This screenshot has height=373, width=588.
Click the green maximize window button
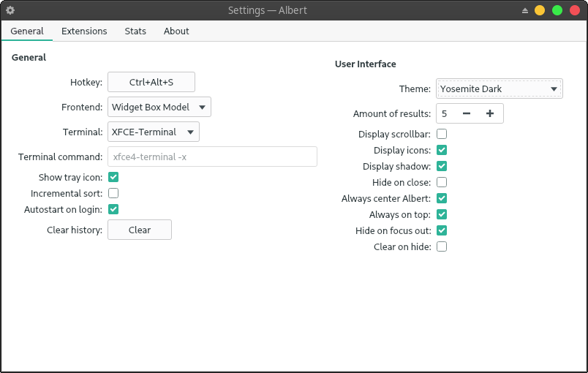pyautogui.click(x=557, y=10)
